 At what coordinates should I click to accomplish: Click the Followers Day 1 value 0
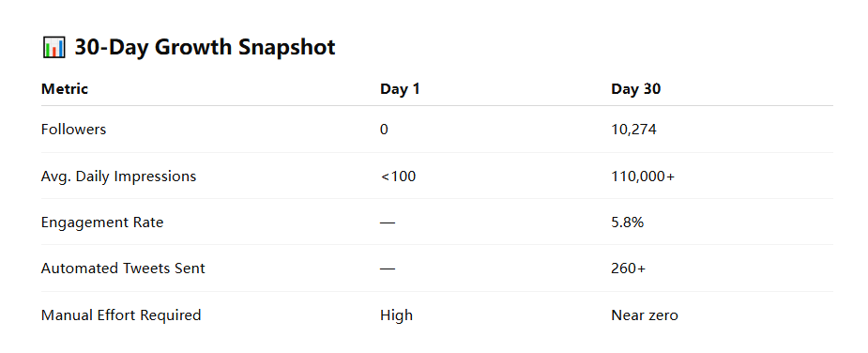coord(384,130)
